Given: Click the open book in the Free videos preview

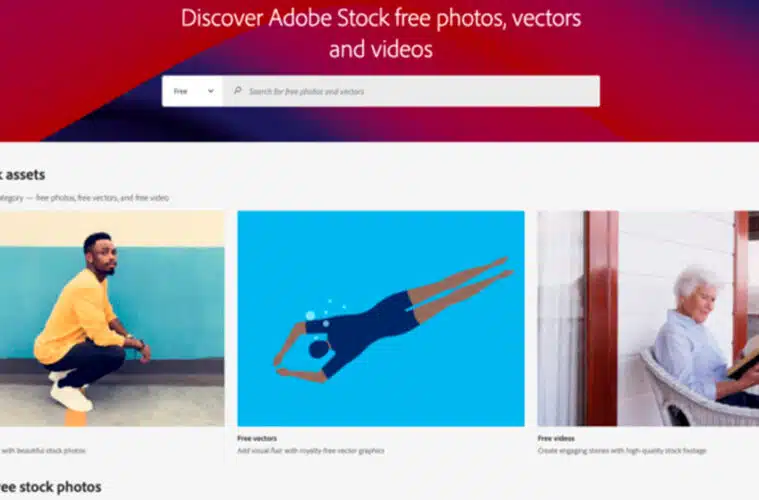Looking at the screenshot, I should tap(744, 357).
